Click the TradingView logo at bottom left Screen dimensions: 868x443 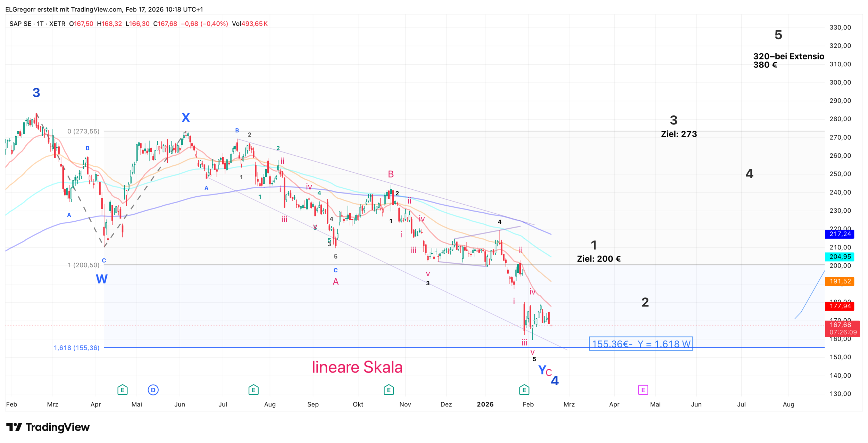(48, 427)
